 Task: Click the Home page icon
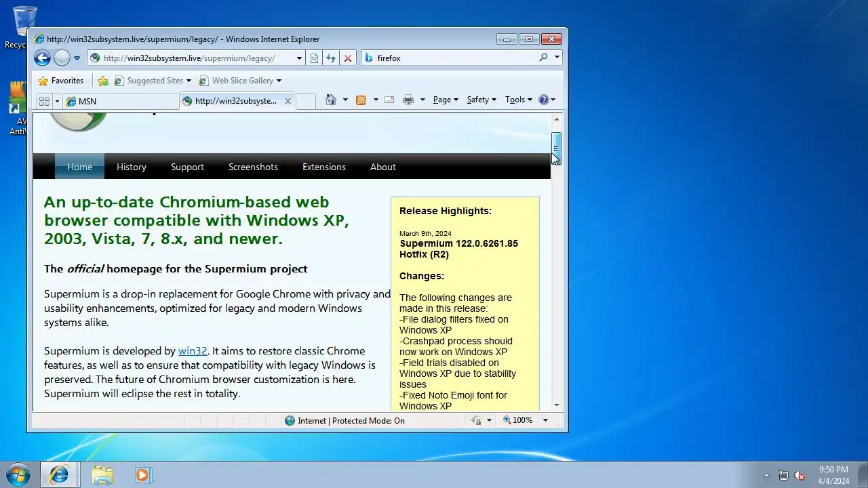(331, 100)
